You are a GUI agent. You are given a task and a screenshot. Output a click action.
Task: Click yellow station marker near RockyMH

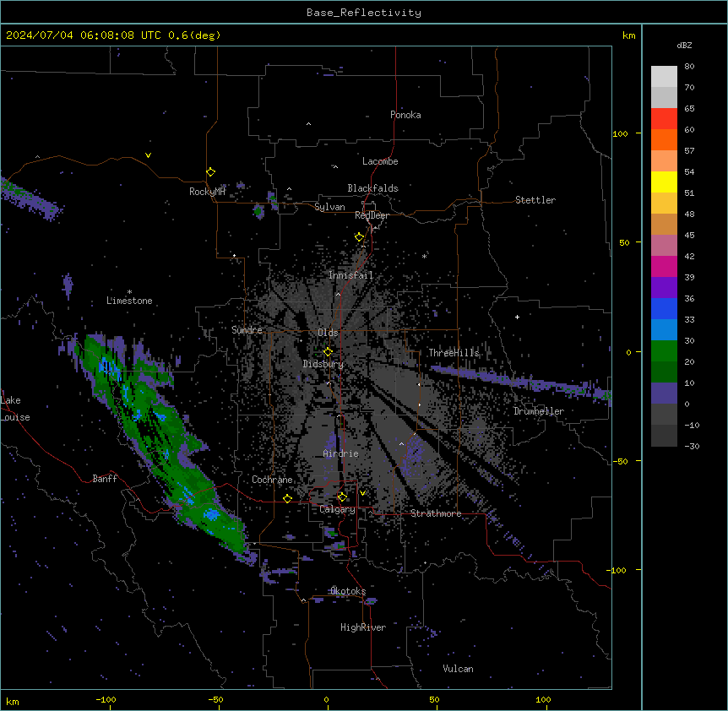click(x=210, y=172)
